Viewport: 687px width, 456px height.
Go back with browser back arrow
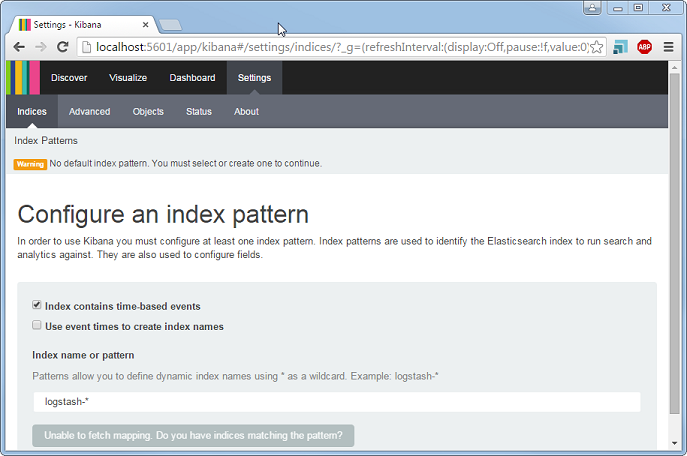[19, 47]
